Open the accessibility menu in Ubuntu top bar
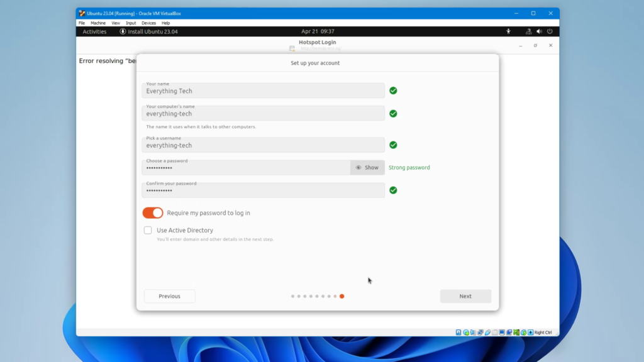This screenshot has width=644, height=362. (x=508, y=31)
